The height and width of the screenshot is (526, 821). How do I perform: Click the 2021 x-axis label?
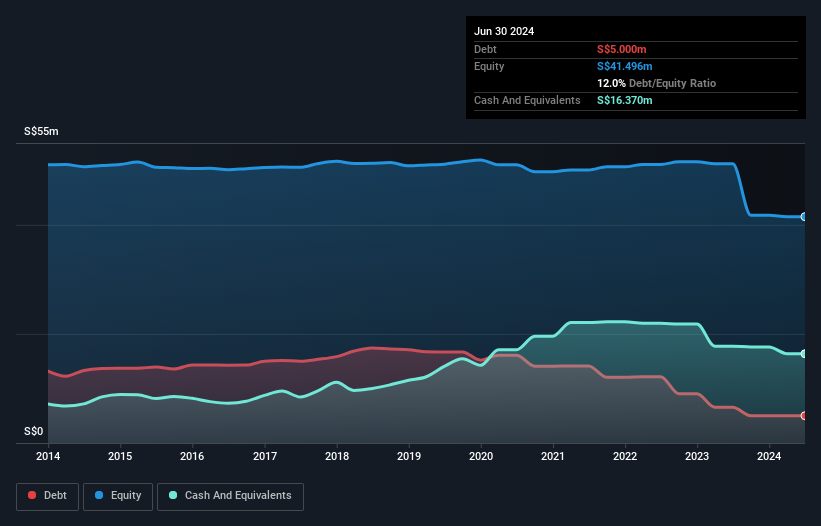click(553, 456)
